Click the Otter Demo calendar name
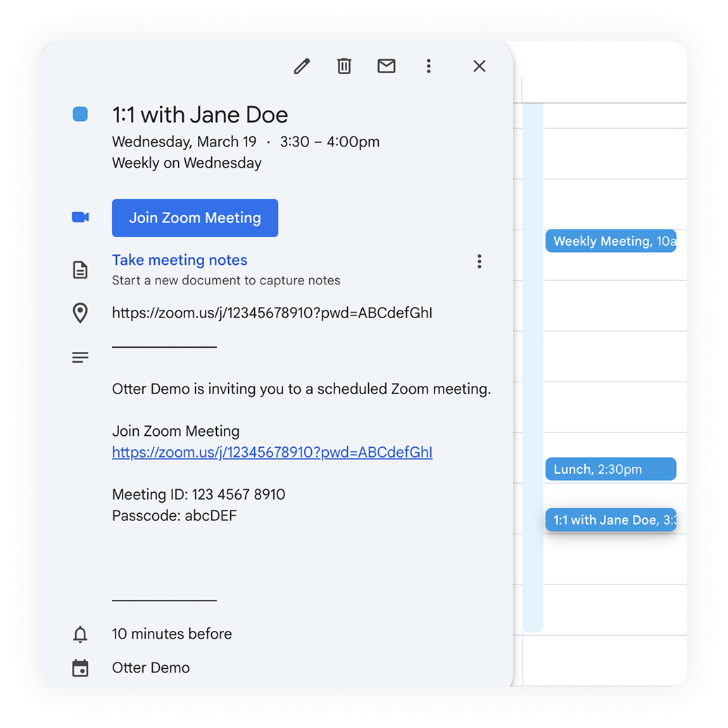Screen dimensions: 728x728 151,668
